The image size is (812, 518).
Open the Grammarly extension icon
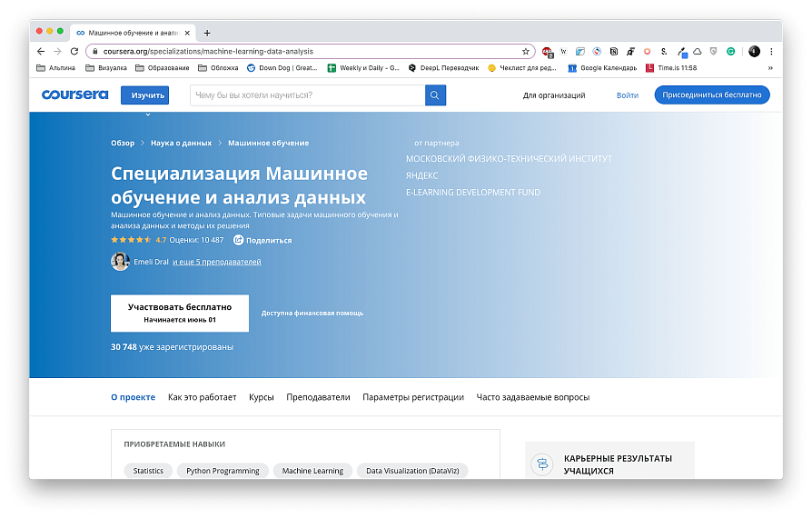click(730, 51)
